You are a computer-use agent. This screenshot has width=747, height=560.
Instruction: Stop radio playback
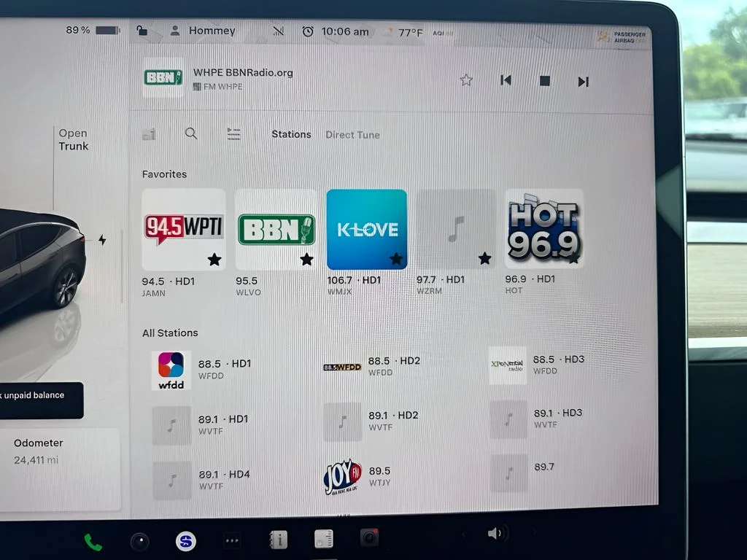click(x=545, y=81)
